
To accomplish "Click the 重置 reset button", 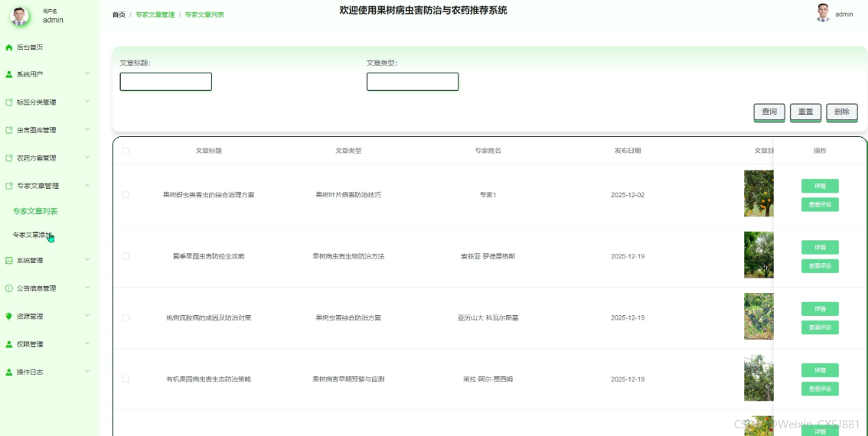I will click(805, 112).
